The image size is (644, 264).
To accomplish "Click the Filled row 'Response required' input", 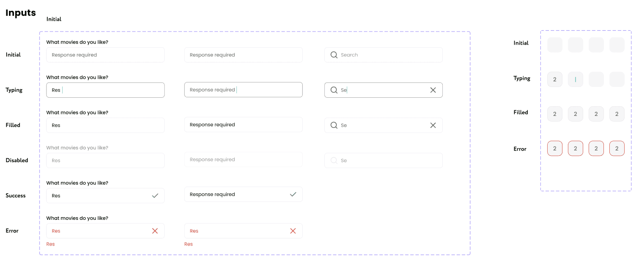I will [x=243, y=125].
